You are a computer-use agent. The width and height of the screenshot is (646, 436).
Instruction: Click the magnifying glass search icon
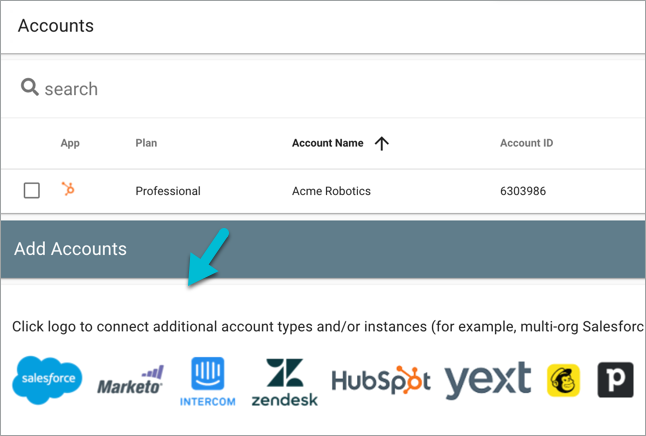30,88
